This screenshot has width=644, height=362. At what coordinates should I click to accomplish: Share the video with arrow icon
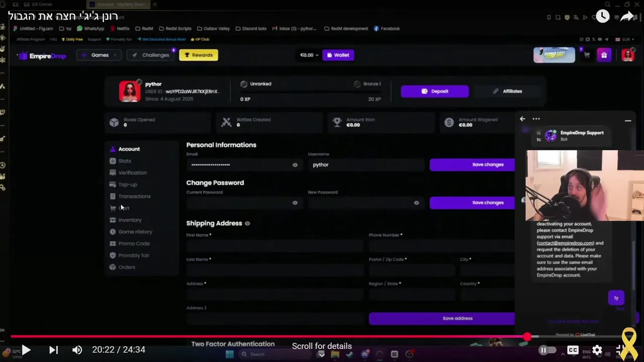pos(627,17)
